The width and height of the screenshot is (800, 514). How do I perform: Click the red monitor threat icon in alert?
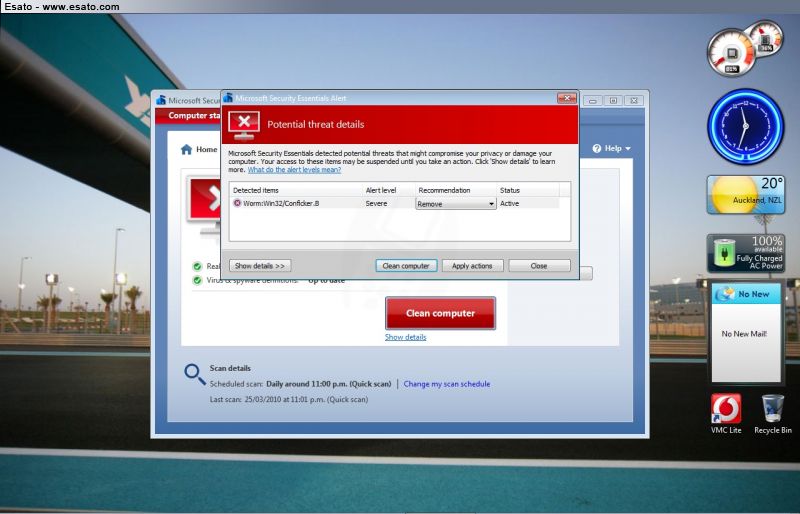(244, 125)
